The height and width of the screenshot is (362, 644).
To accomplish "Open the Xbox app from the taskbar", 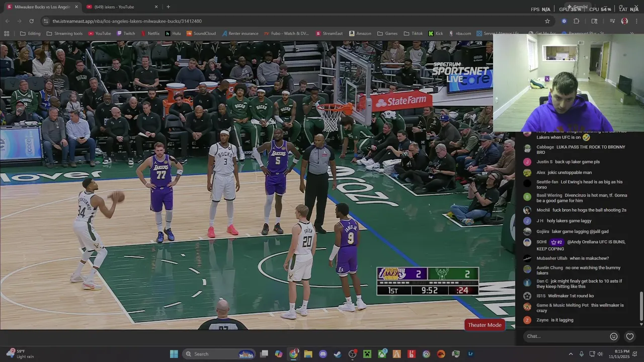I will 382,354.
